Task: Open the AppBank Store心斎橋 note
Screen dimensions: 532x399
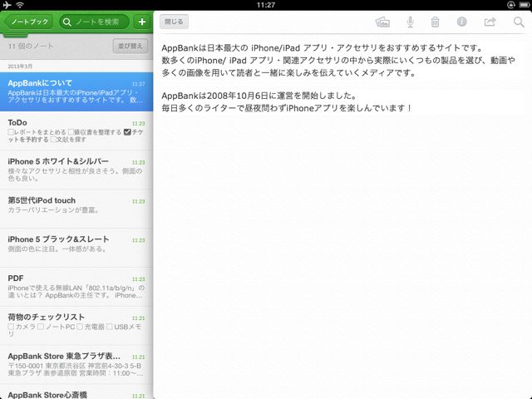Action: (76, 392)
